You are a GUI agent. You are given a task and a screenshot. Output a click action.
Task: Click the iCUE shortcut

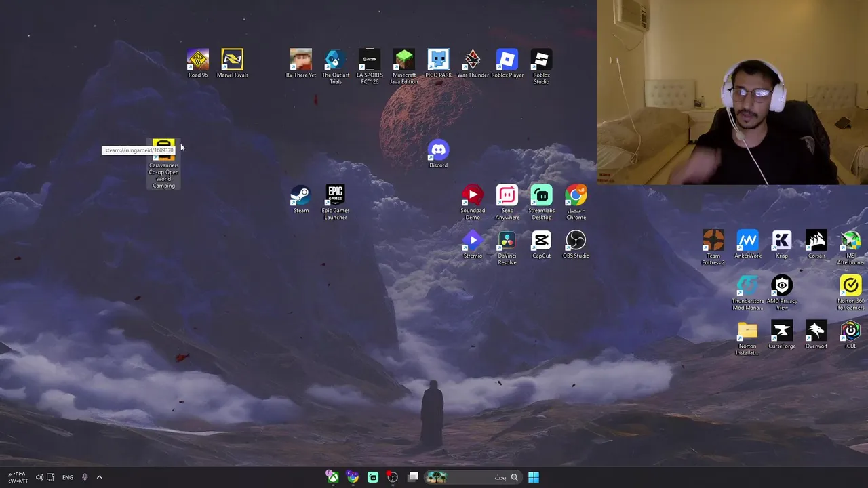[850, 335]
